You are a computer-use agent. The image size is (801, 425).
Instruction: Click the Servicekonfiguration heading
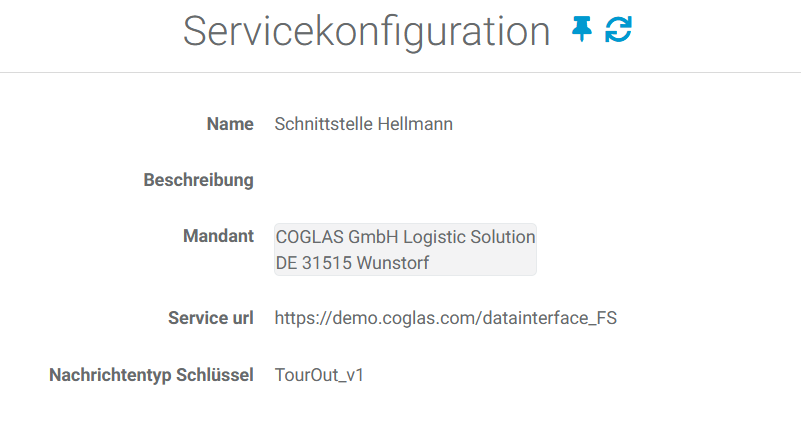[x=366, y=32]
